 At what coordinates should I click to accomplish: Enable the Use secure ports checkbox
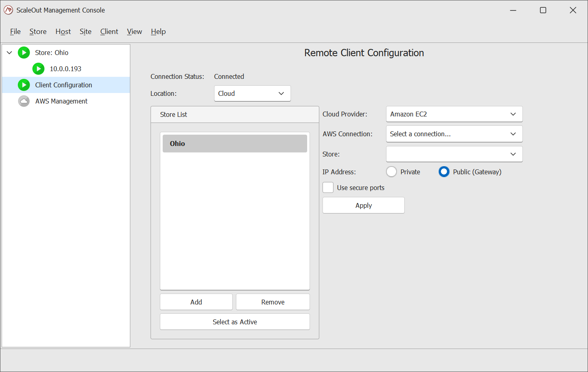click(328, 188)
